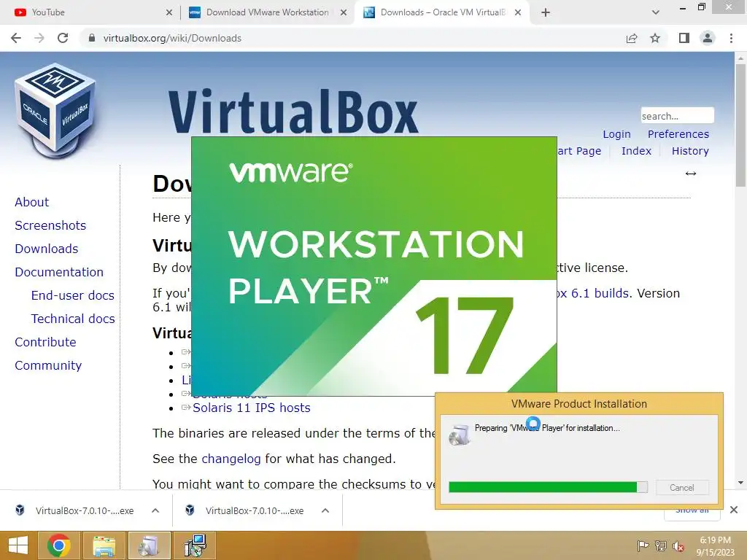Open the Index link
The image size is (747, 560).
[x=636, y=151]
